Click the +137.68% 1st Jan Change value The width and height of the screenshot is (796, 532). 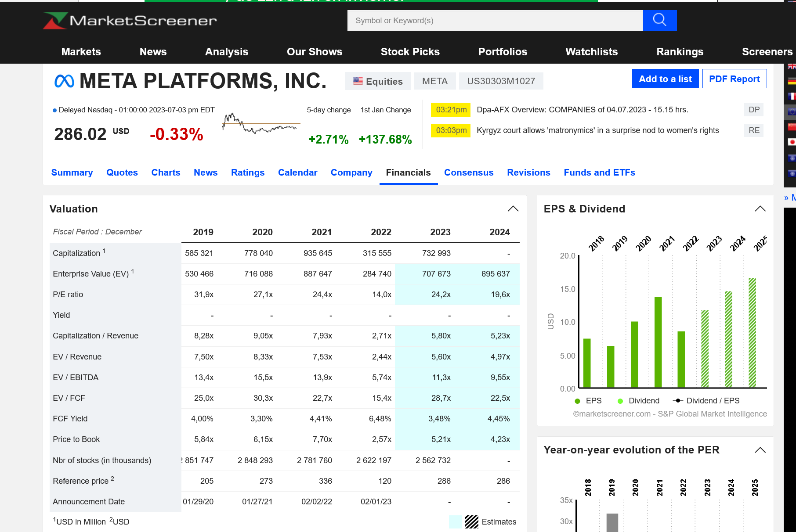tap(385, 140)
